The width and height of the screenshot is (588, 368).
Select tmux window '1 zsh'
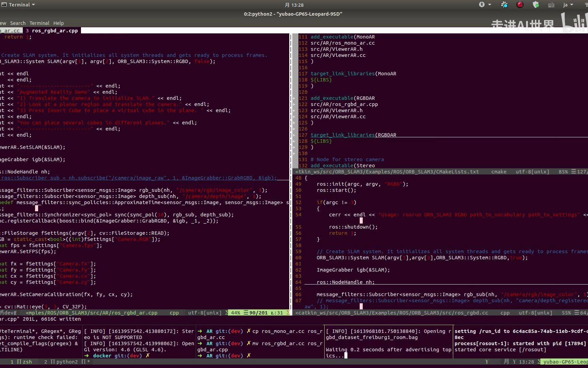pos(21,362)
